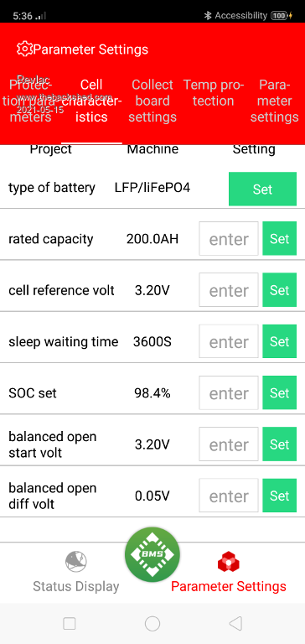Focus the balanced open start volt field

229,444
